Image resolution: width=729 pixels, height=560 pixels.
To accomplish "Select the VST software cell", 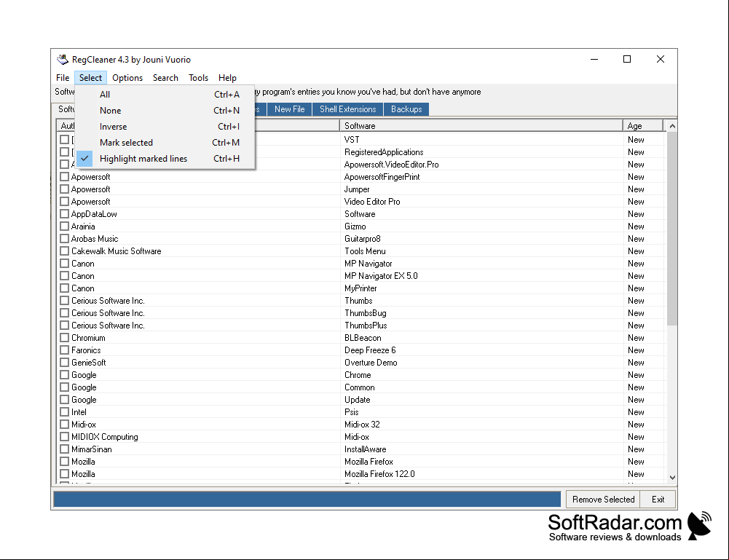I will (352, 139).
